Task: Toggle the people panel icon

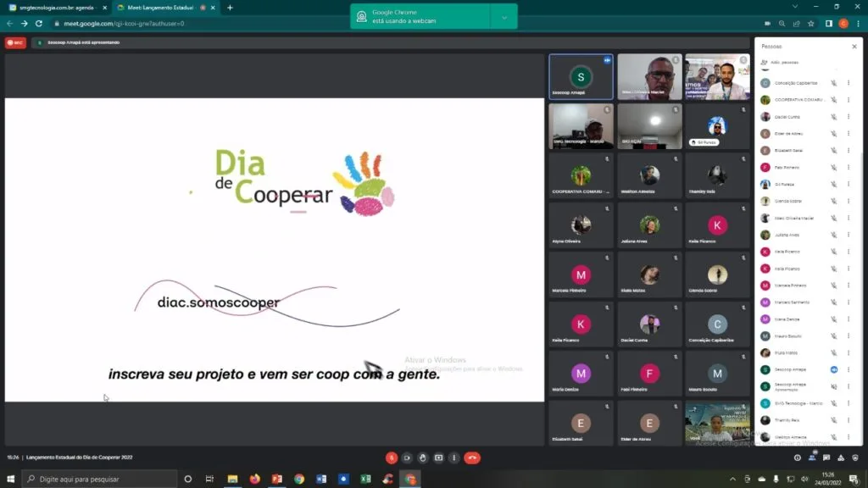Action: pos(812,457)
